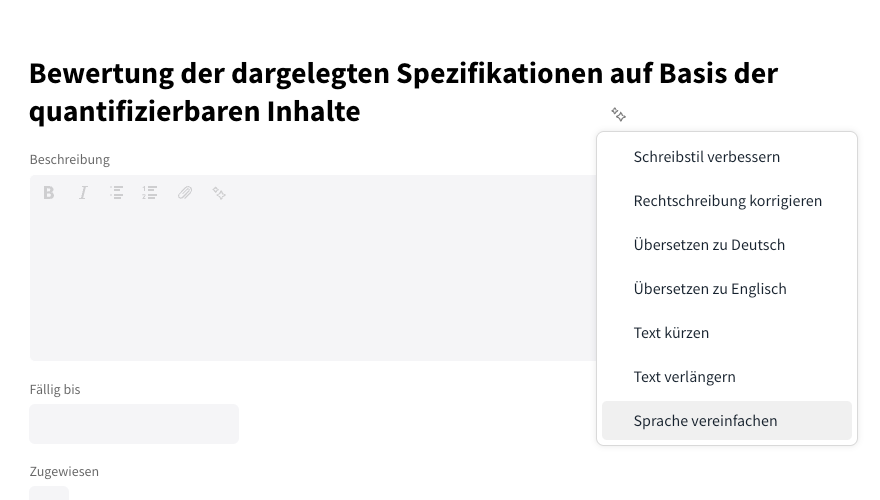Insert a numbered list in the description

pos(150,193)
